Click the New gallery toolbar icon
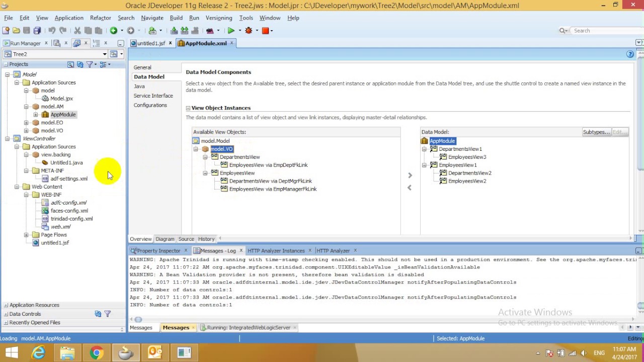This screenshot has width=644, height=362. click(x=6, y=31)
